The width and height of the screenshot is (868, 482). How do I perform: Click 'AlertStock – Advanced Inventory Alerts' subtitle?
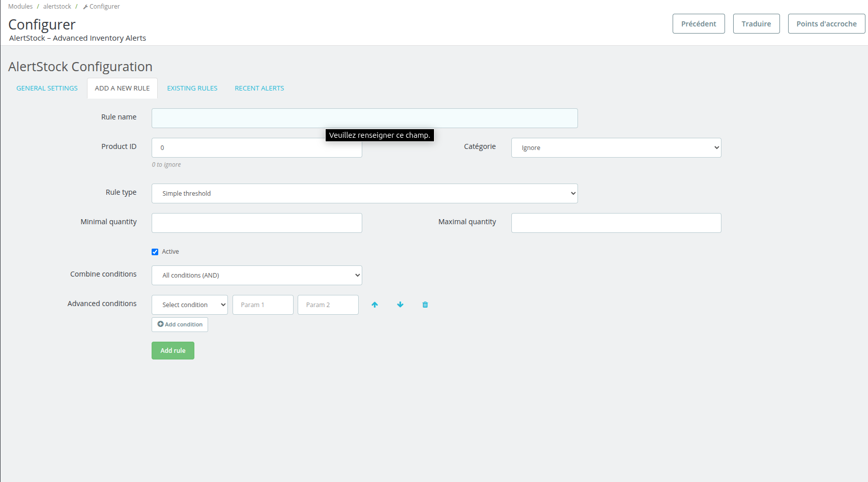[x=77, y=38]
